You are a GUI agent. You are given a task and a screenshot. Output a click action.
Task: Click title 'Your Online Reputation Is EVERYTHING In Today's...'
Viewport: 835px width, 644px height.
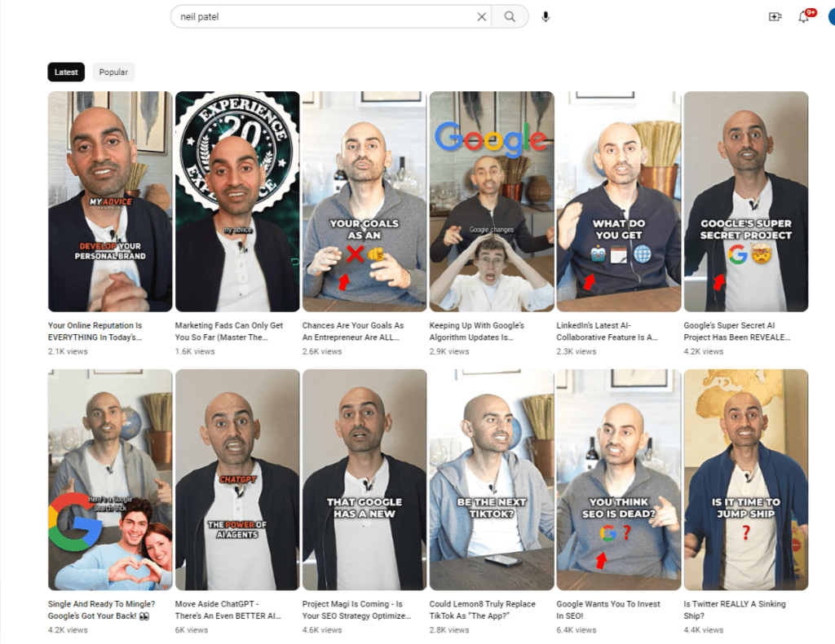pos(95,331)
